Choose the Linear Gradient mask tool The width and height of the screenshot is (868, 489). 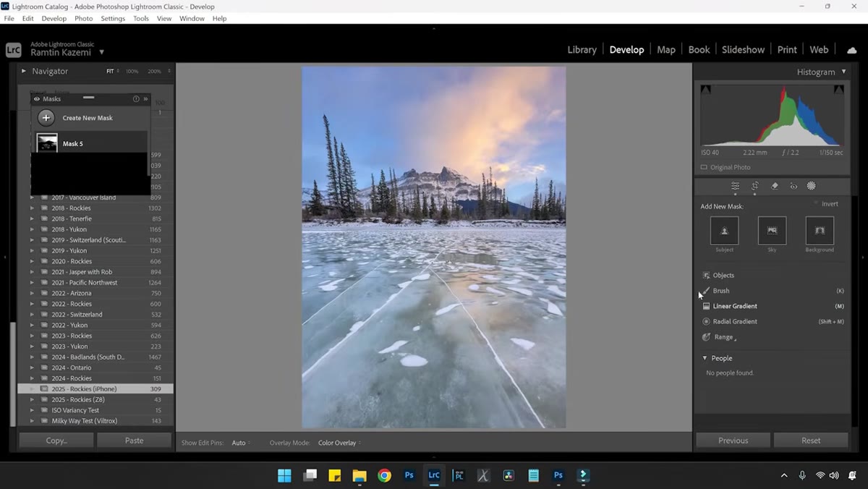[735, 306]
